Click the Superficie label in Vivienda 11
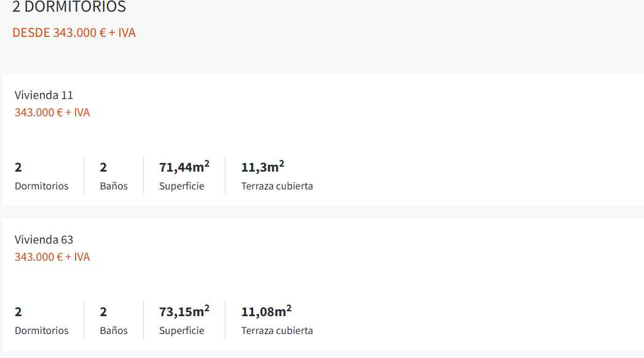Image resolution: width=644 pixels, height=358 pixels. tap(181, 186)
